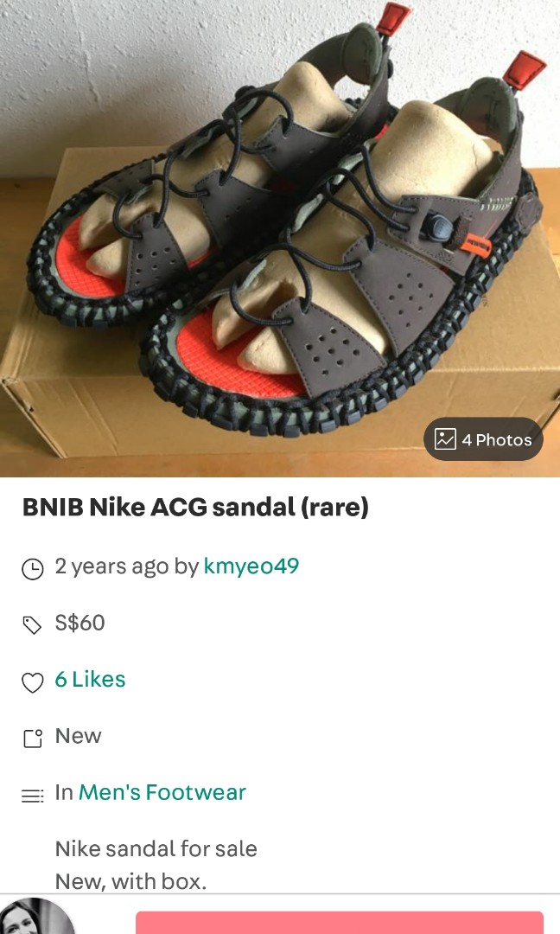This screenshot has width=560, height=934.
Task: Click the image gallery icon in photos badge
Action: 445,439
